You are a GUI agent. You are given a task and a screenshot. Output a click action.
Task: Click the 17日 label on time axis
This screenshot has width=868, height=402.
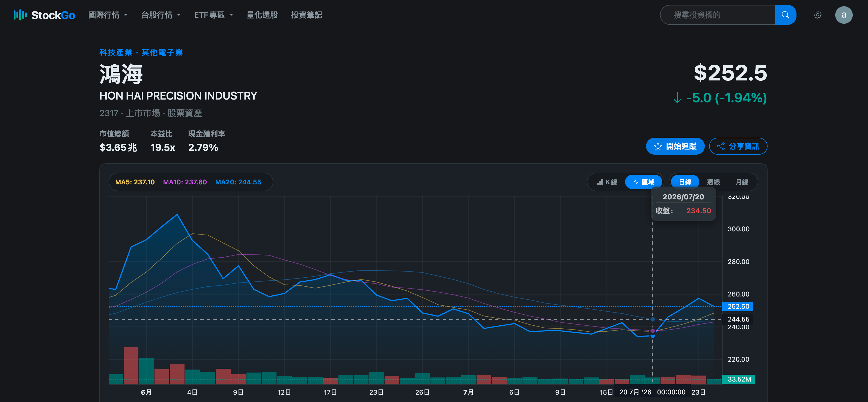330,392
